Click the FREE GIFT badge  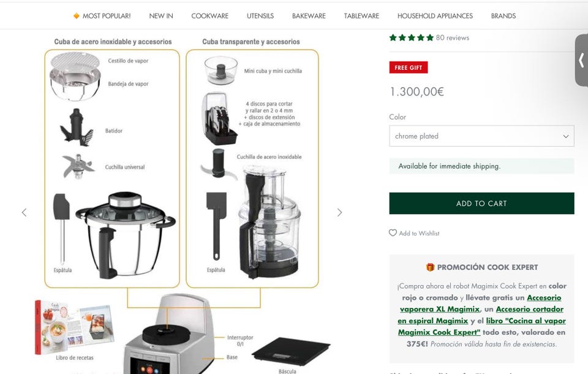tap(409, 67)
